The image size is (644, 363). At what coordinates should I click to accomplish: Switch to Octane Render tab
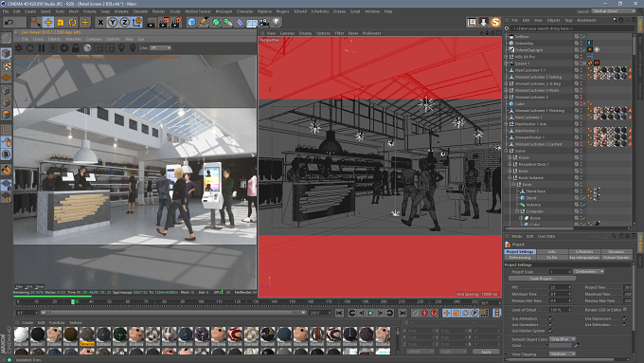617,258
